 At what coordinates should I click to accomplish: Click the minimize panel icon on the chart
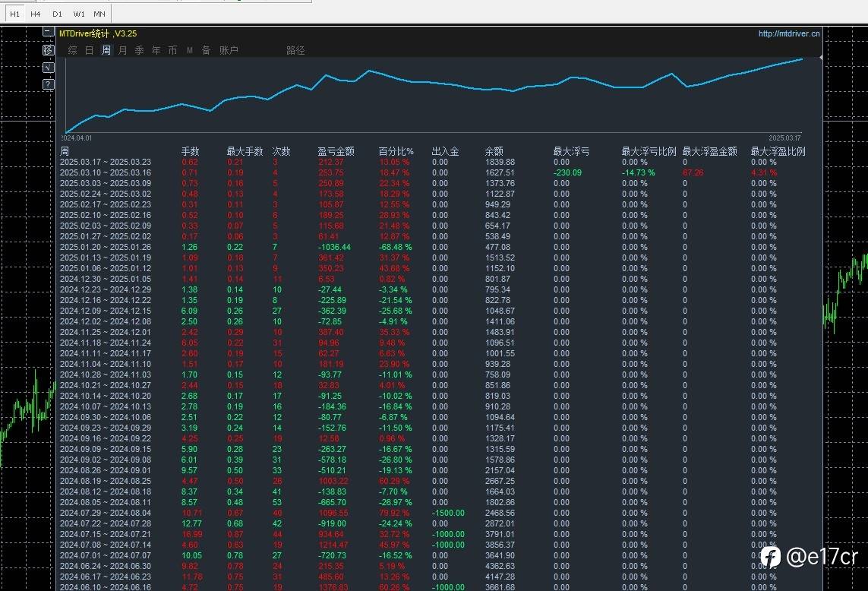49,33
